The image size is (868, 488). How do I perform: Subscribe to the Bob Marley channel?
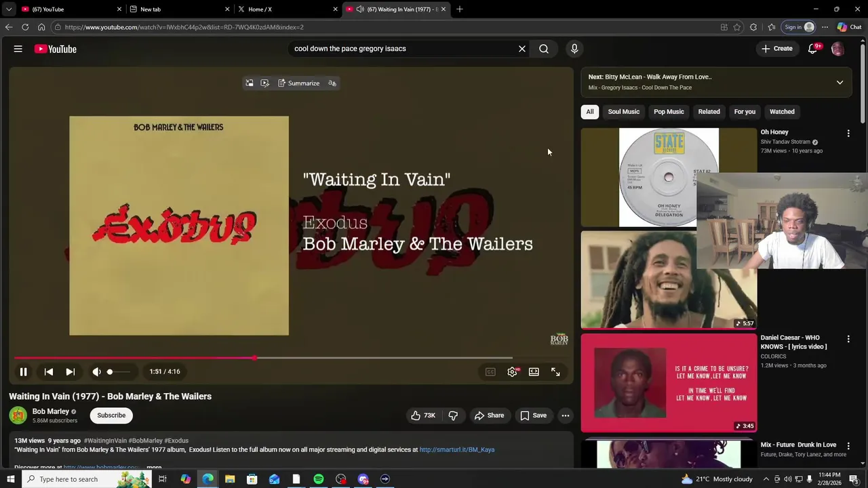click(x=111, y=415)
